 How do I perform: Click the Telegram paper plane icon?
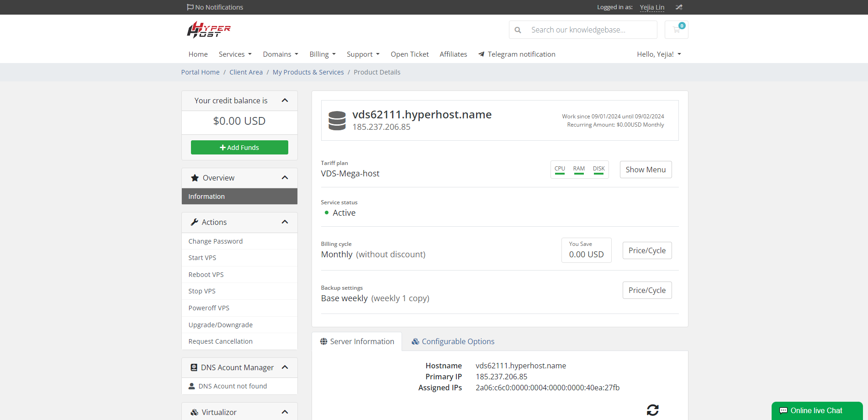481,54
